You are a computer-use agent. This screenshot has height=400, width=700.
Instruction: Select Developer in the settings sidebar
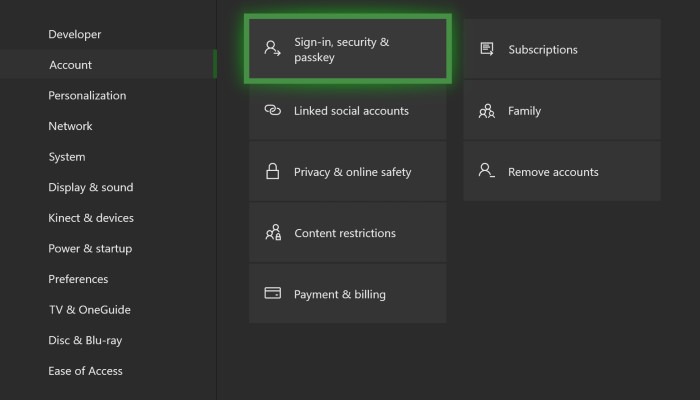coord(75,35)
